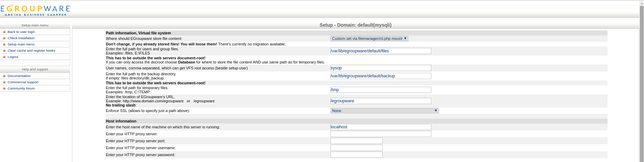This screenshot has height=162, width=644.
Task: Click bullet icon beside Commercial support
Action: click(4, 82)
